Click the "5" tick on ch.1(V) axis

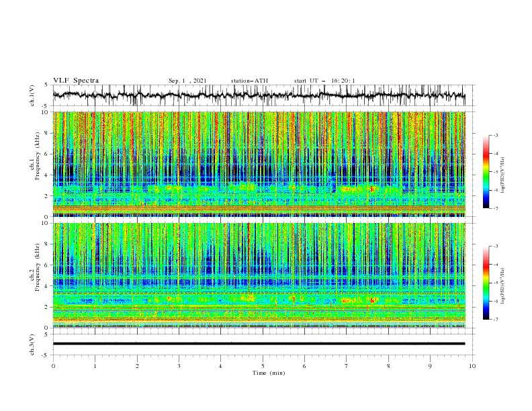[x=46, y=85]
